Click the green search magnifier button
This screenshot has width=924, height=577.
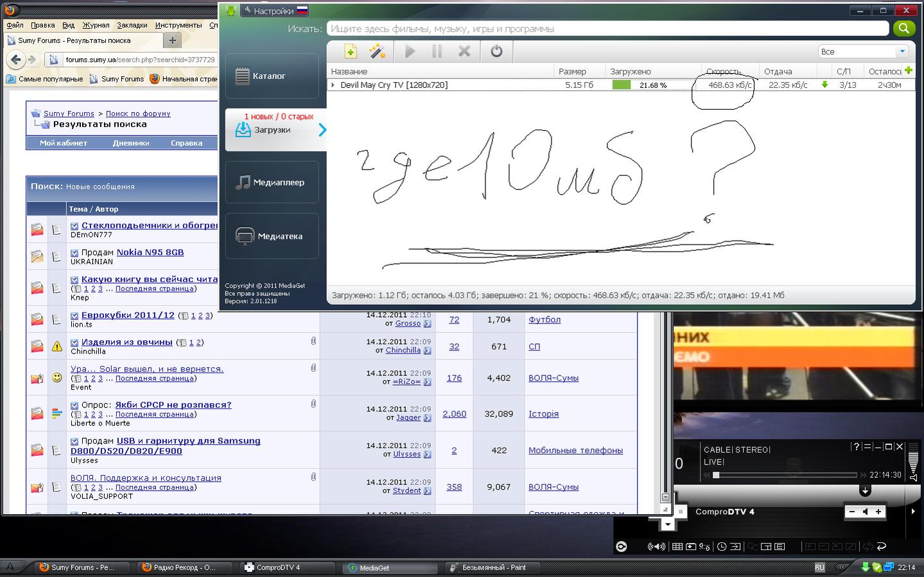point(903,28)
